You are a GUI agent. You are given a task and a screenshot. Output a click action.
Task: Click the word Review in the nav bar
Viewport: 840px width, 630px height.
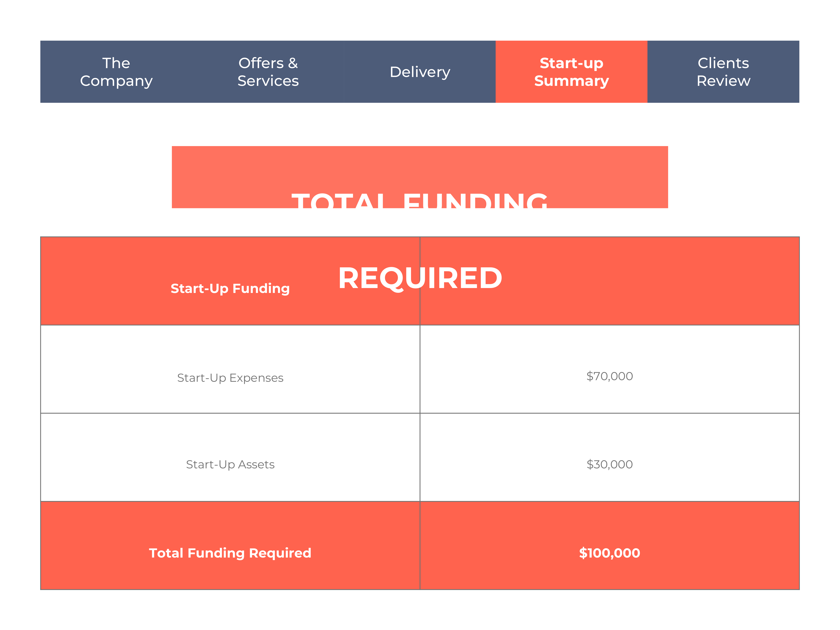coord(723,81)
